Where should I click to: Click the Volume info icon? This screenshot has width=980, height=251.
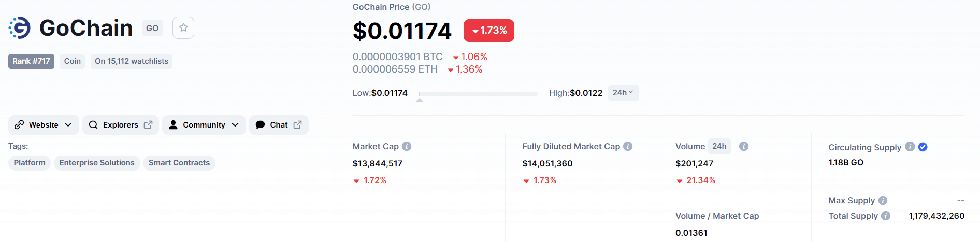tap(744, 146)
